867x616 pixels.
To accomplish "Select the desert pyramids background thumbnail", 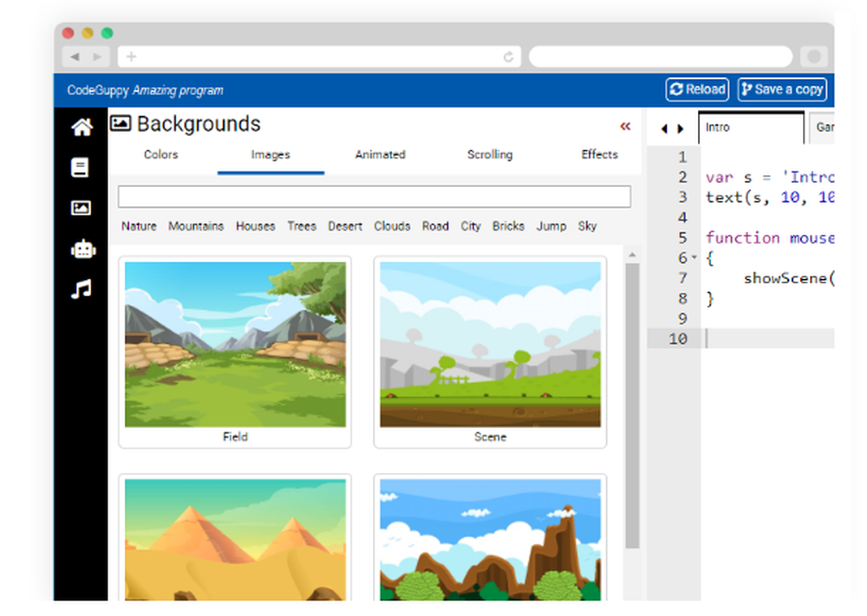I will [235, 539].
